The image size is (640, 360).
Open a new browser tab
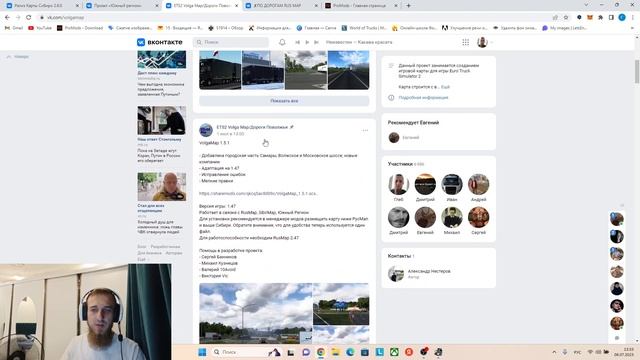408,6
